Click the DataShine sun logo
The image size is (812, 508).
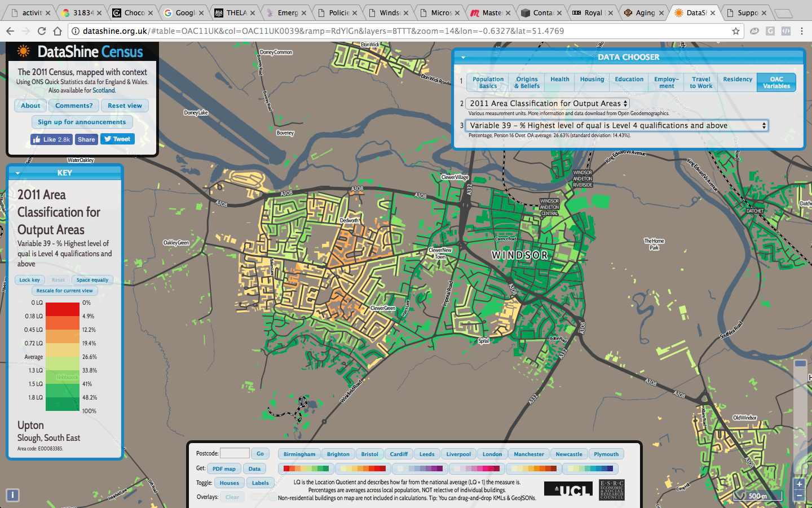pos(23,51)
